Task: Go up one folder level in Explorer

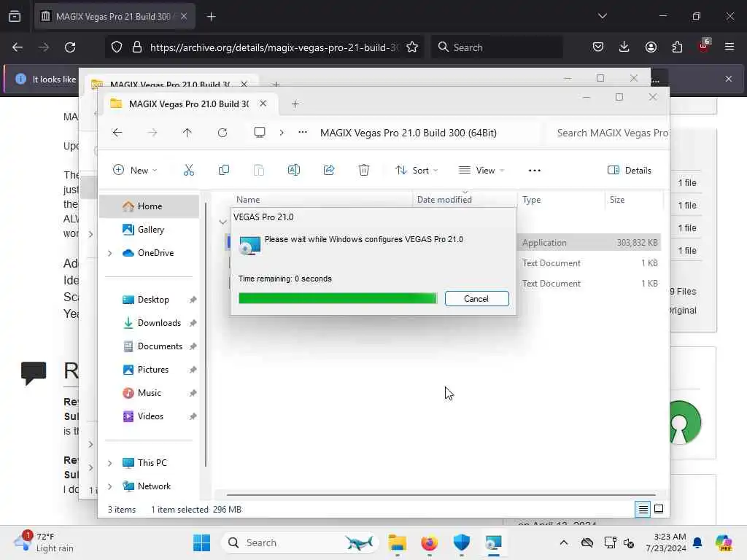Action: pos(187,133)
